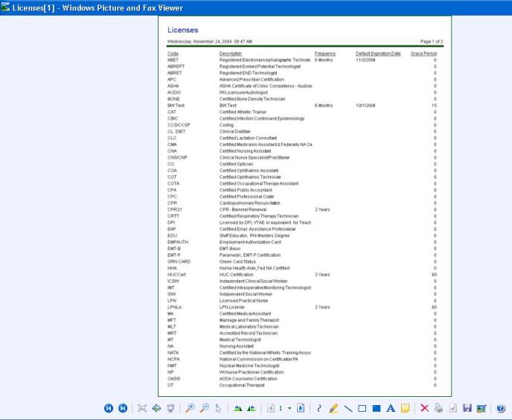Save the image using floppy disk icon
This screenshot has height=420, width=512.
[467, 408]
